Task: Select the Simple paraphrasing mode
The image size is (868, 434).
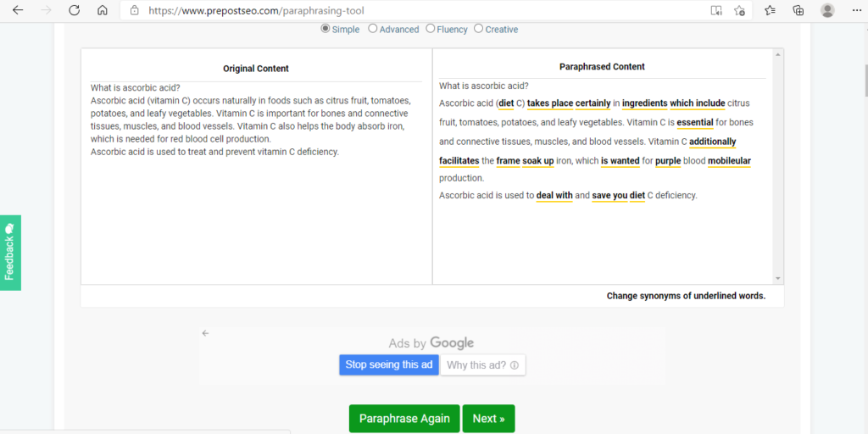Action: pyautogui.click(x=325, y=29)
